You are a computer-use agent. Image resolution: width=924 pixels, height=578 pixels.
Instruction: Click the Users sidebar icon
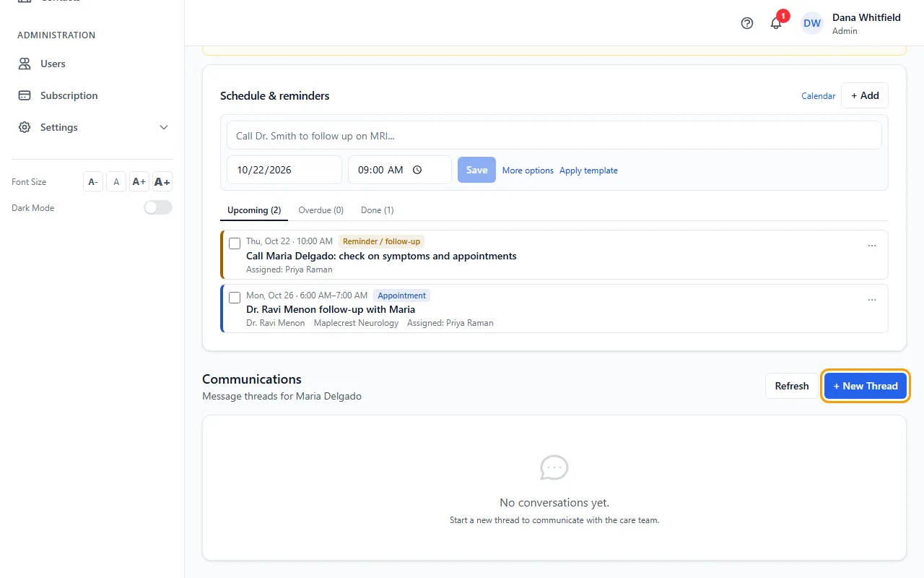coord(25,64)
